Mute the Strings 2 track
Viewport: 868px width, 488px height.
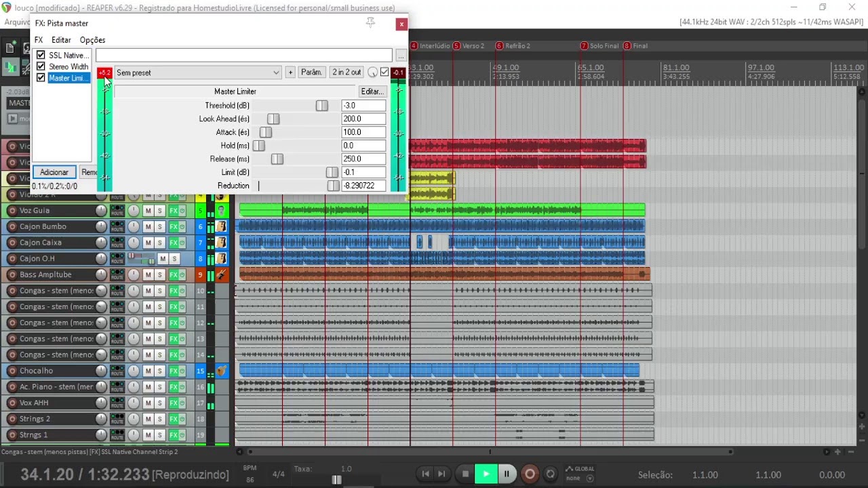148,419
